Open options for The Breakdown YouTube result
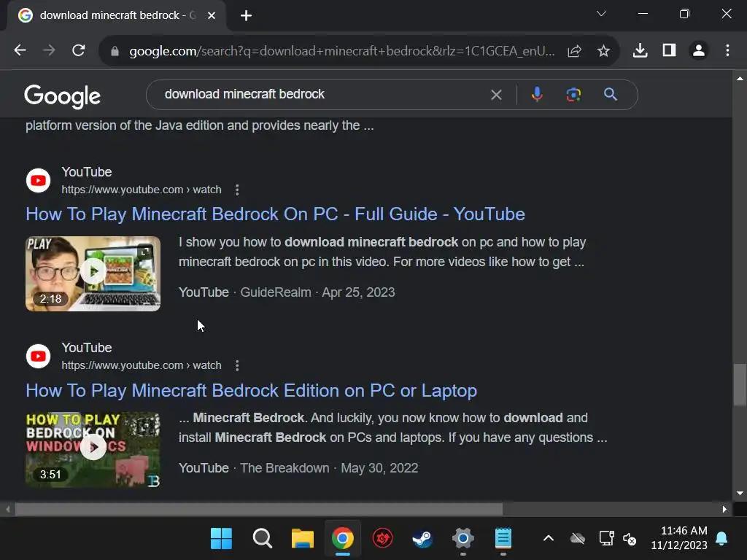The image size is (747, 560). pyautogui.click(x=237, y=366)
